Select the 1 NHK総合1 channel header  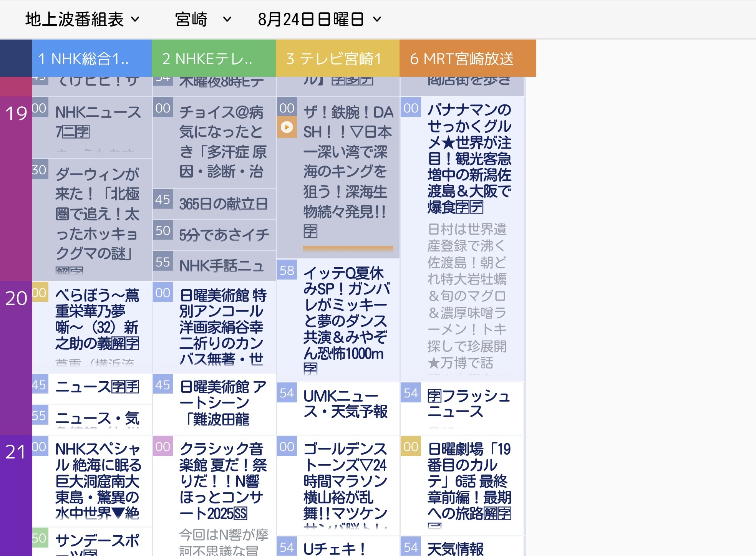click(92, 58)
